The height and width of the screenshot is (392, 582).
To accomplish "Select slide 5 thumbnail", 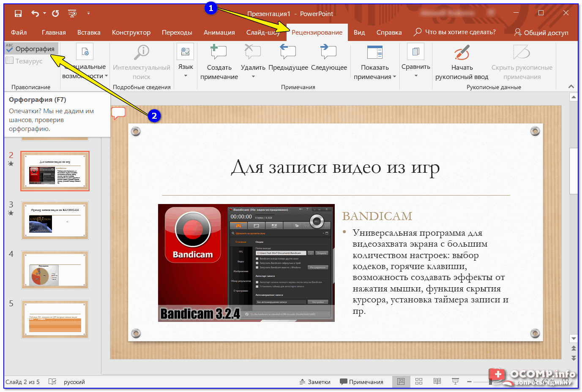I will [55, 319].
